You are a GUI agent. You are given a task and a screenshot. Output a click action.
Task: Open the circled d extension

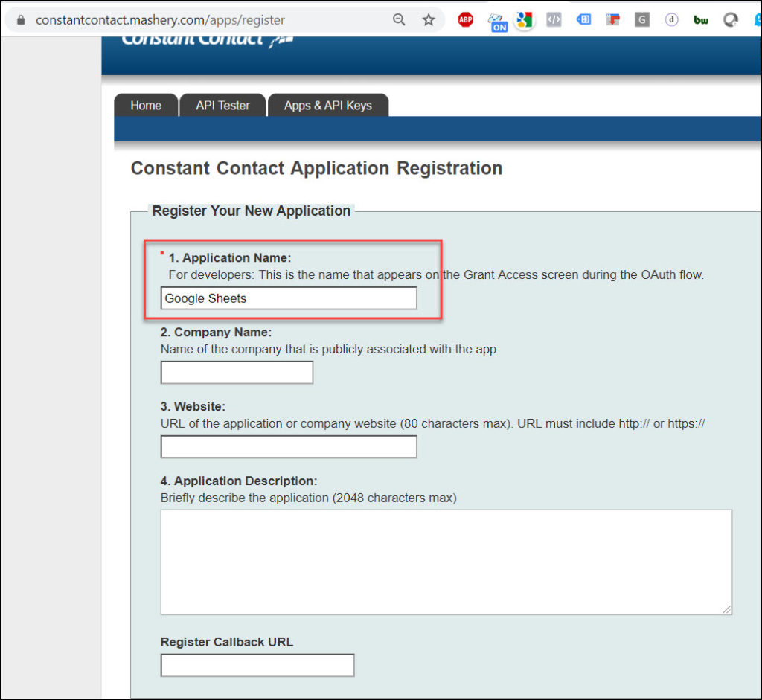[x=671, y=19]
